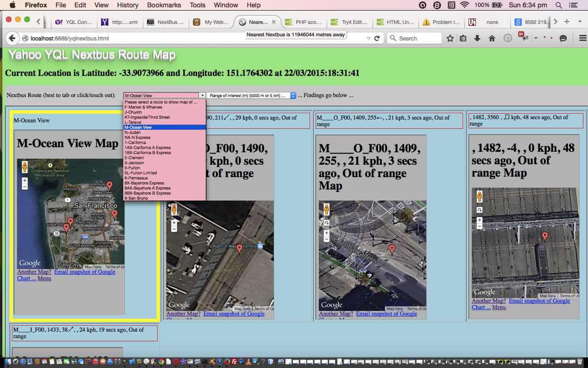The width and height of the screenshot is (588, 368).
Task: Switch to the Problem l... tab
Action: pyautogui.click(x=441, y=22)
